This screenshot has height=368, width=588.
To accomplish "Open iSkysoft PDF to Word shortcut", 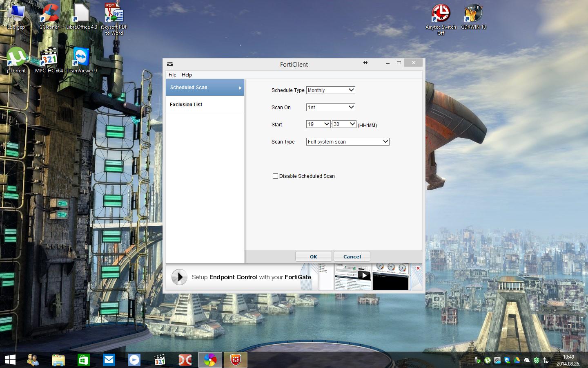I will 114,19.
